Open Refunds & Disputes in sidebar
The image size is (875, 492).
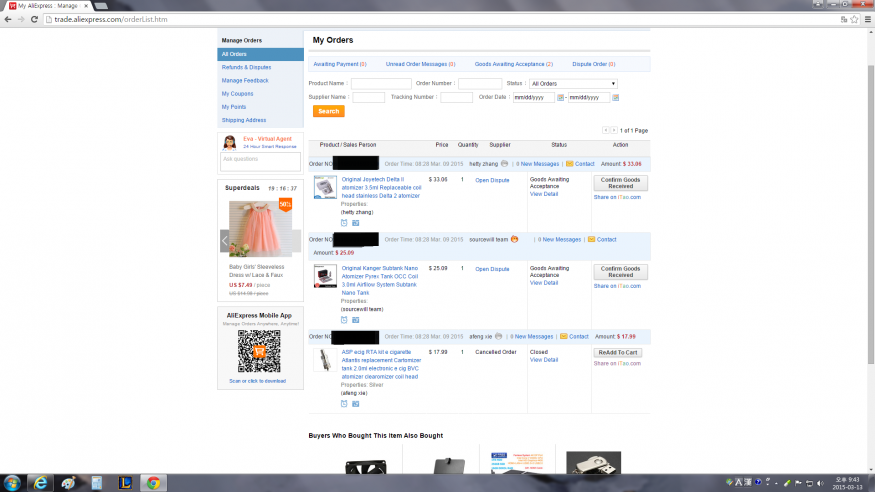point(246,67)
